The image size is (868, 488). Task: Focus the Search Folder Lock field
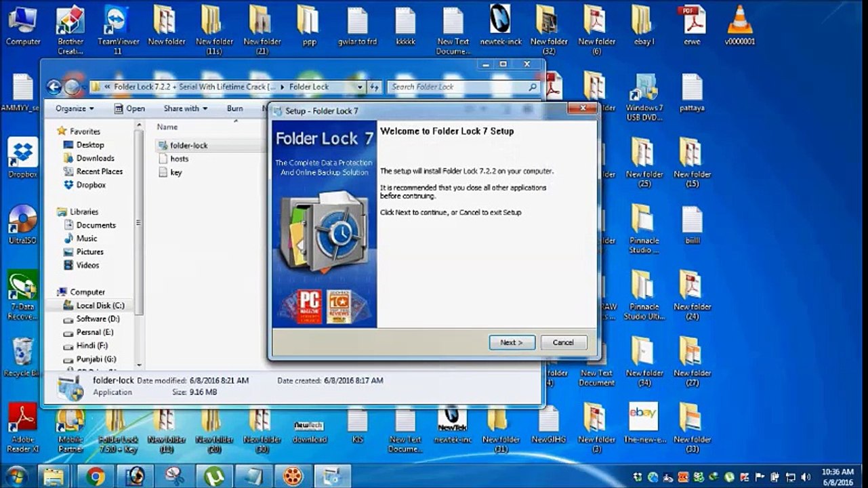(463, 87)
